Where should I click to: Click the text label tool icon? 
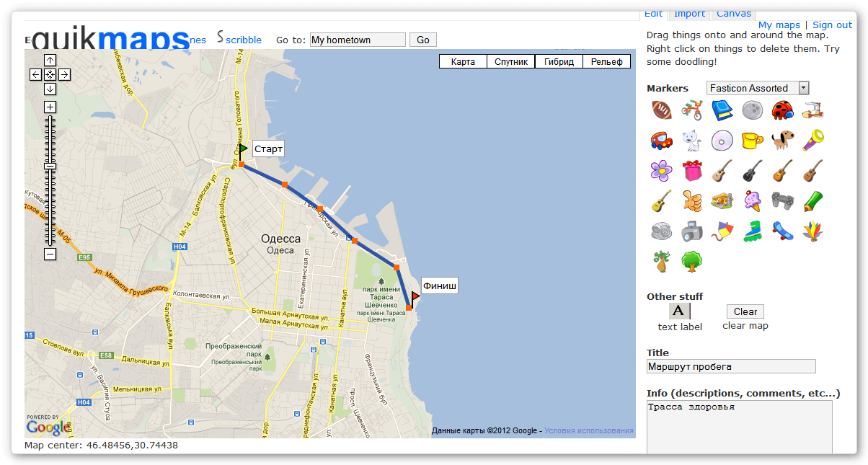point(679,311)
